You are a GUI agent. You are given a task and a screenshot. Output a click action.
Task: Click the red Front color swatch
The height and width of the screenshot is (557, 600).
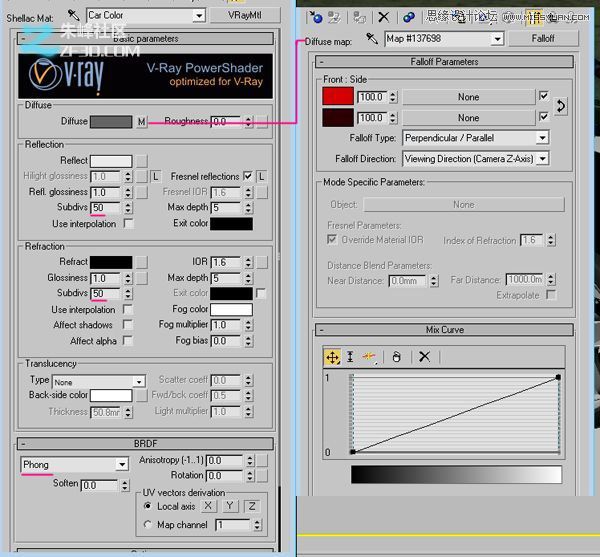tap(337, 97)
